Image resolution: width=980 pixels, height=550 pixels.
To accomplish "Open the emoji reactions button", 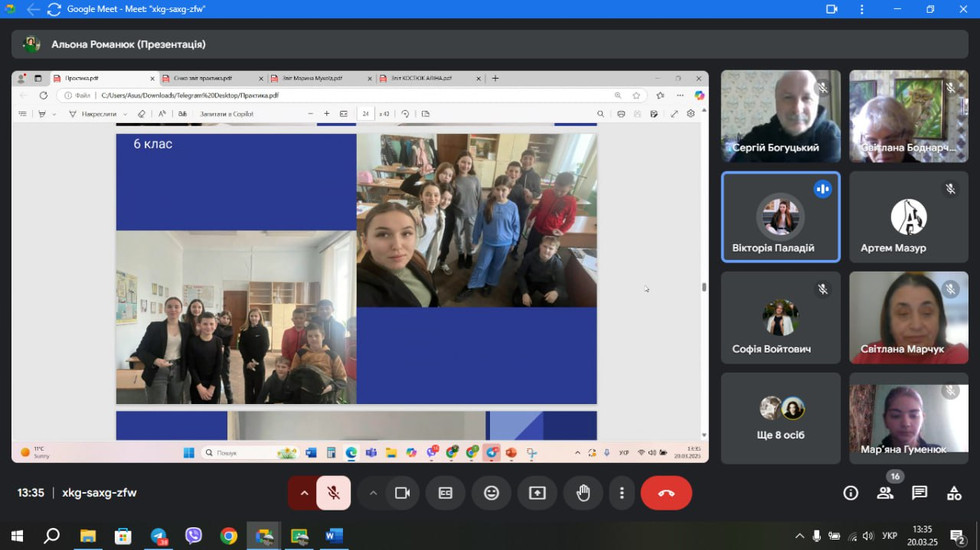I will point(492,493).
